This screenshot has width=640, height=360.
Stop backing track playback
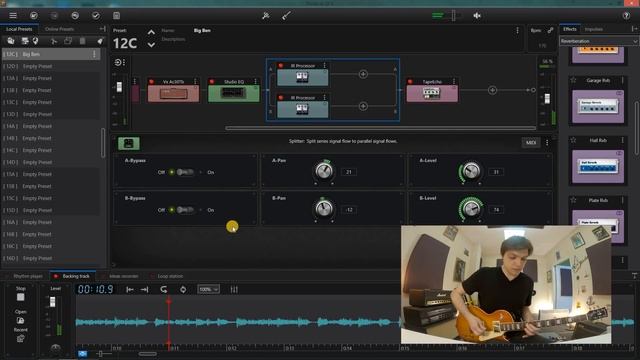click(20, 297)
